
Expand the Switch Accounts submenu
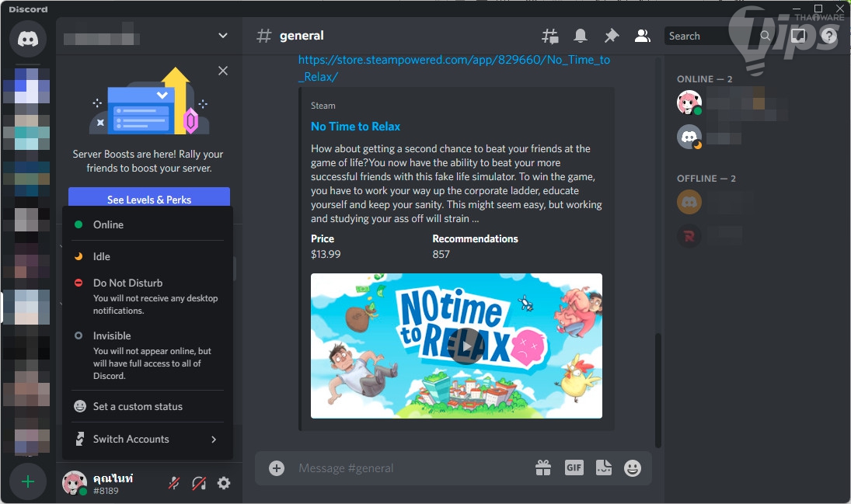pyautogui.click(x=148, y=439)
